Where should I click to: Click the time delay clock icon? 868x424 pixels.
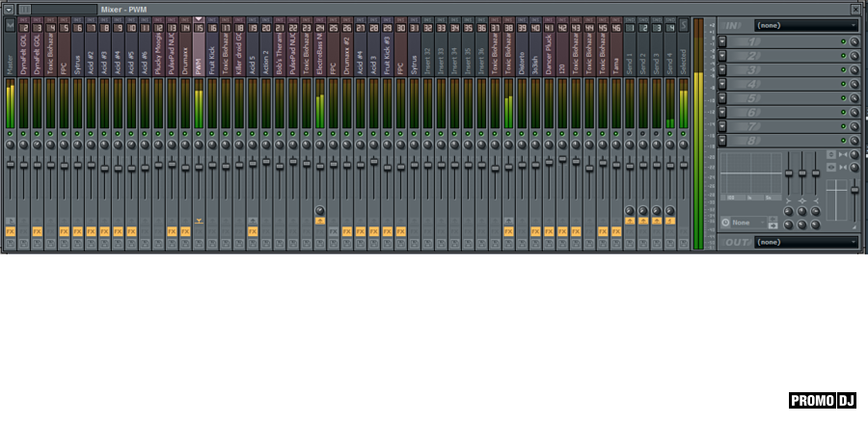725,223
